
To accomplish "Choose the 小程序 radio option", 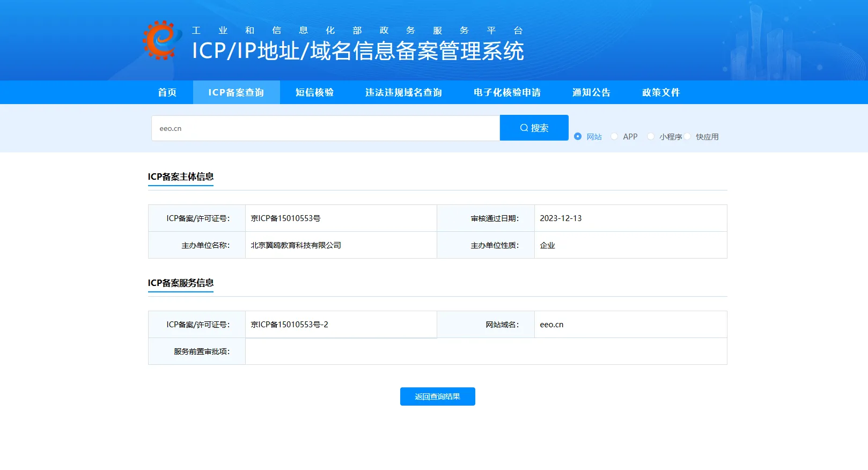I will (651, 136).
